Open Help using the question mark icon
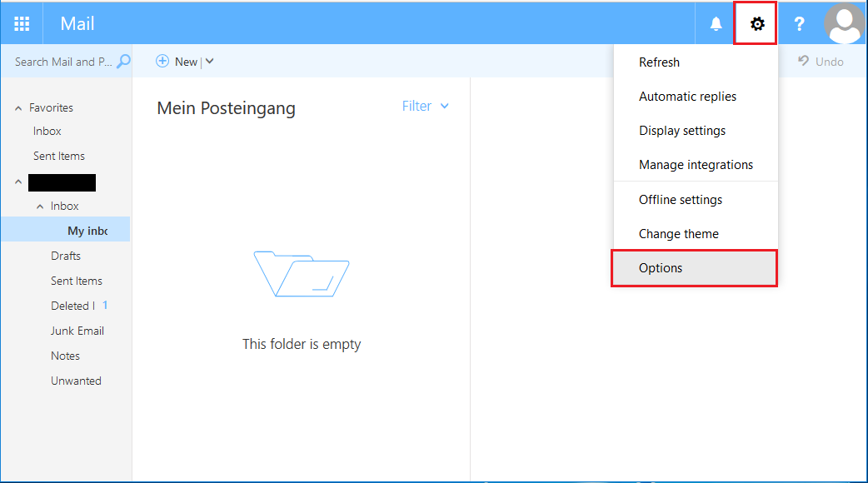The height and width of the screenshot is (483, 868). [x=799, y=23]
